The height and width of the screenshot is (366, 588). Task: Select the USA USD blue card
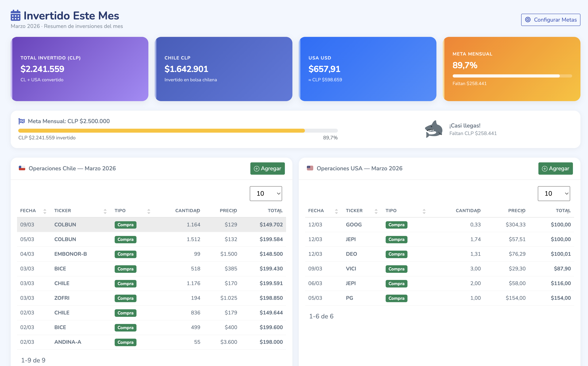tap(367, 69)
